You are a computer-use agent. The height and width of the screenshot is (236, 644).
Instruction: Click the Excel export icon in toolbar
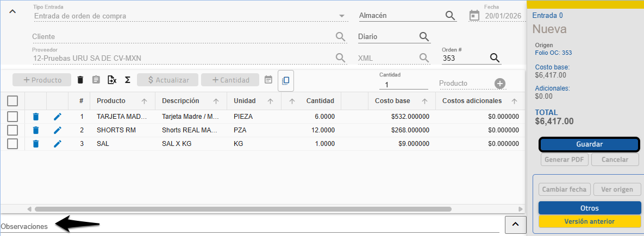112,80
